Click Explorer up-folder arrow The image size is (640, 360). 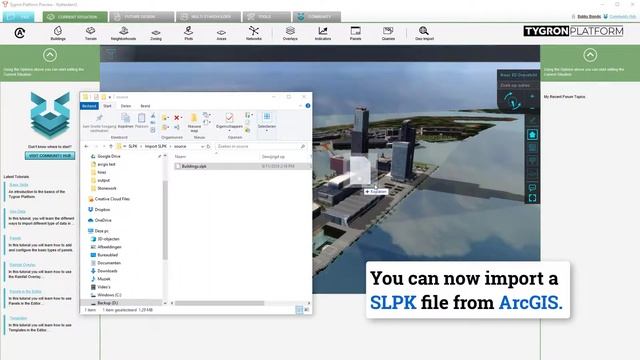point(111,146)
